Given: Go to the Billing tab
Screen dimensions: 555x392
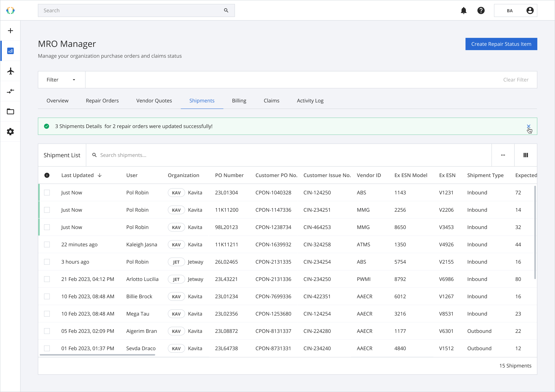Looking at the screenshot, I should click(239, 101).
